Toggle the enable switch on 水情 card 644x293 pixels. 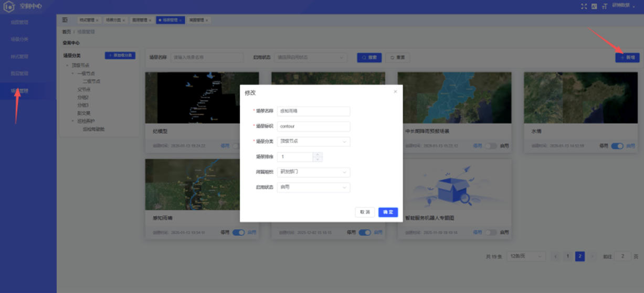(x=617, y=146)
